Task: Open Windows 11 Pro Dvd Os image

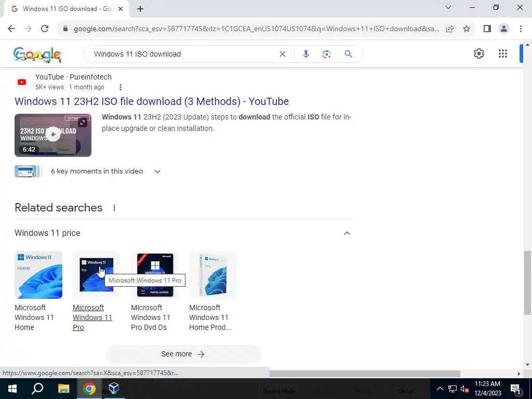Action: click(155, 275)
